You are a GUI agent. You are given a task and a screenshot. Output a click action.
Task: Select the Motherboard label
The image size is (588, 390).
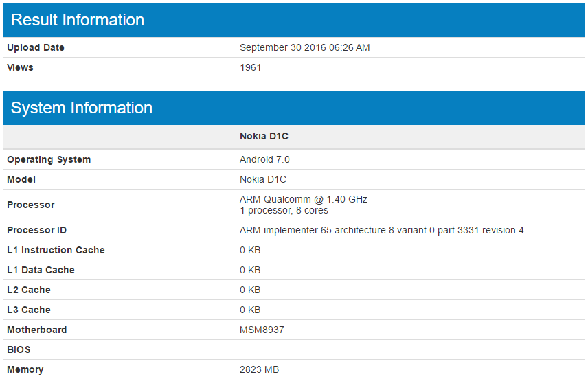pos(37,330)
